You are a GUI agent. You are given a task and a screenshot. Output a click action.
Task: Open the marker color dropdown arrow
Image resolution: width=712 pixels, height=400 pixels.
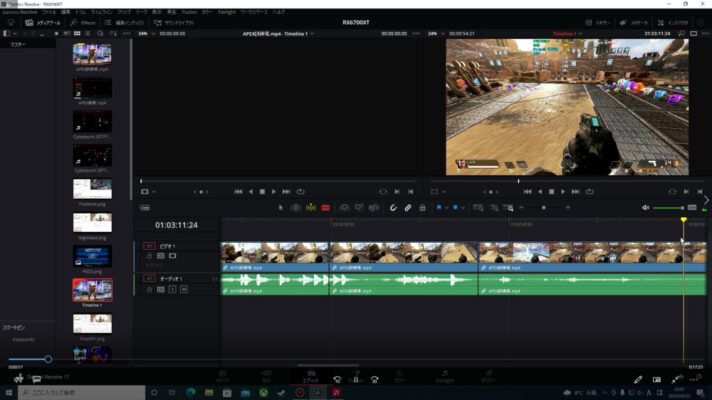coord(462,208)
